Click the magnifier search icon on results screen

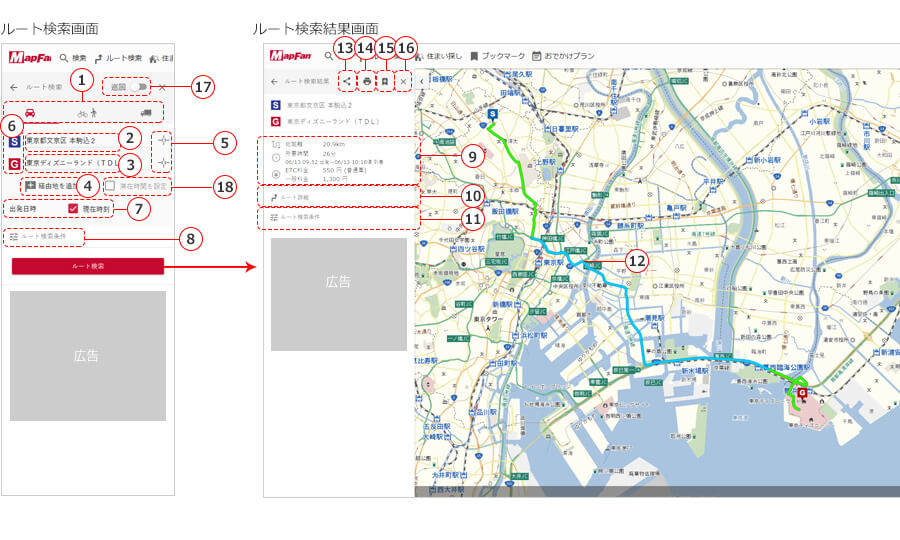328,56
